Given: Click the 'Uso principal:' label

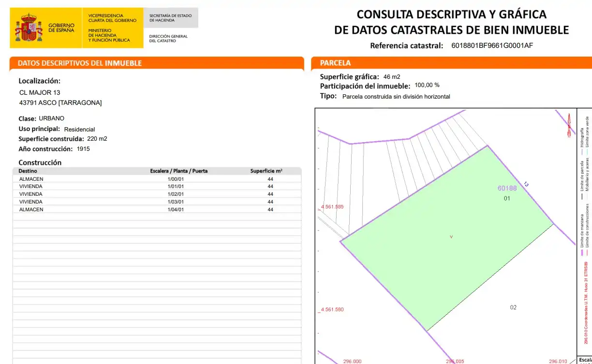Looking at the screenshot, I should point(39,129).
